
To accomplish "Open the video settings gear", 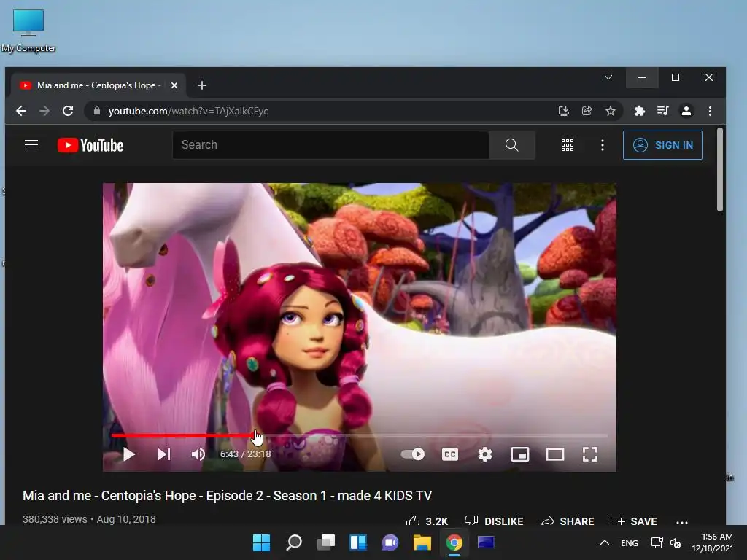I will point(485,454).
